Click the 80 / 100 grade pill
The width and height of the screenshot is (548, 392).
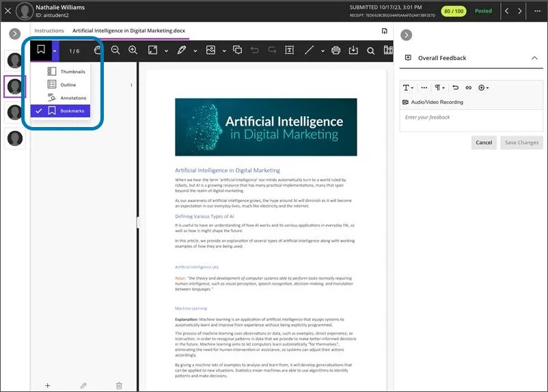[x=453, y=11]
